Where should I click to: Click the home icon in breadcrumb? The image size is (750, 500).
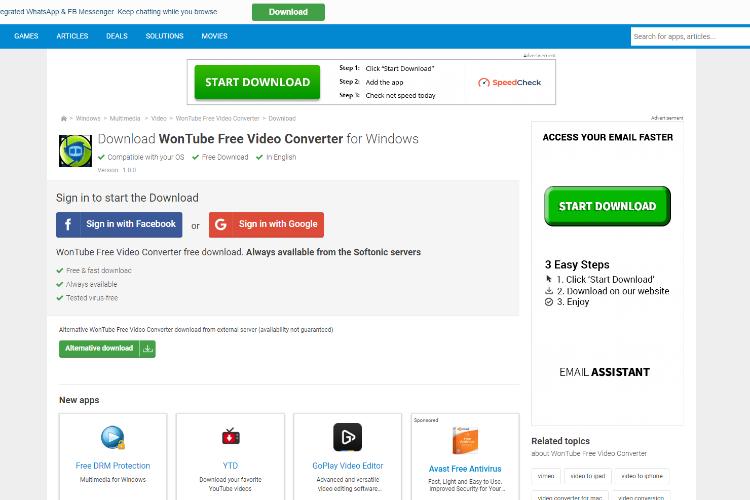tap(64, 118)
